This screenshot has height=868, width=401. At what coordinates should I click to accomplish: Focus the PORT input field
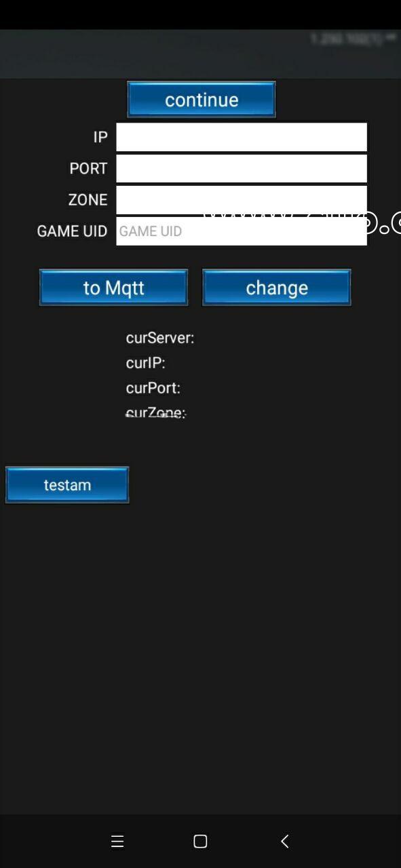click(x=242, y=168)
